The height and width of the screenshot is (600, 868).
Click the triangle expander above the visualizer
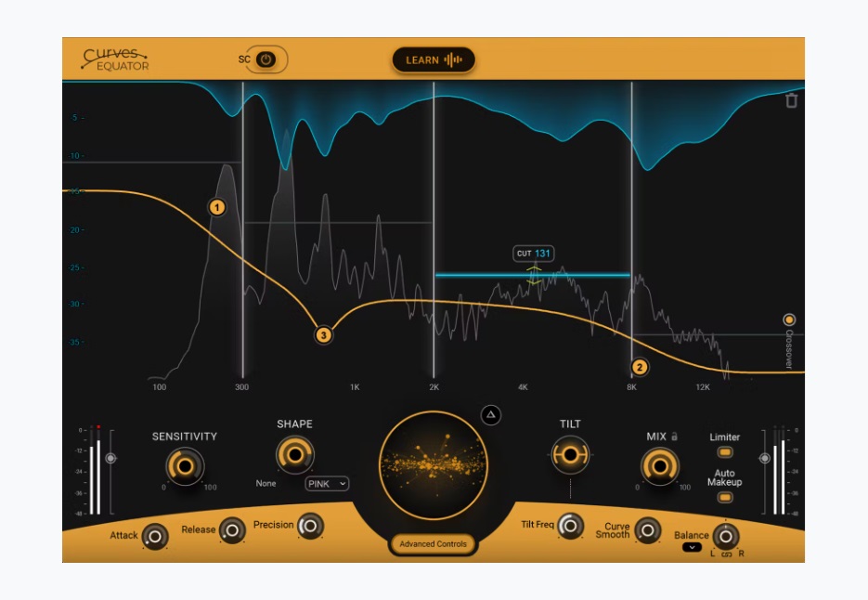(490, 414)
